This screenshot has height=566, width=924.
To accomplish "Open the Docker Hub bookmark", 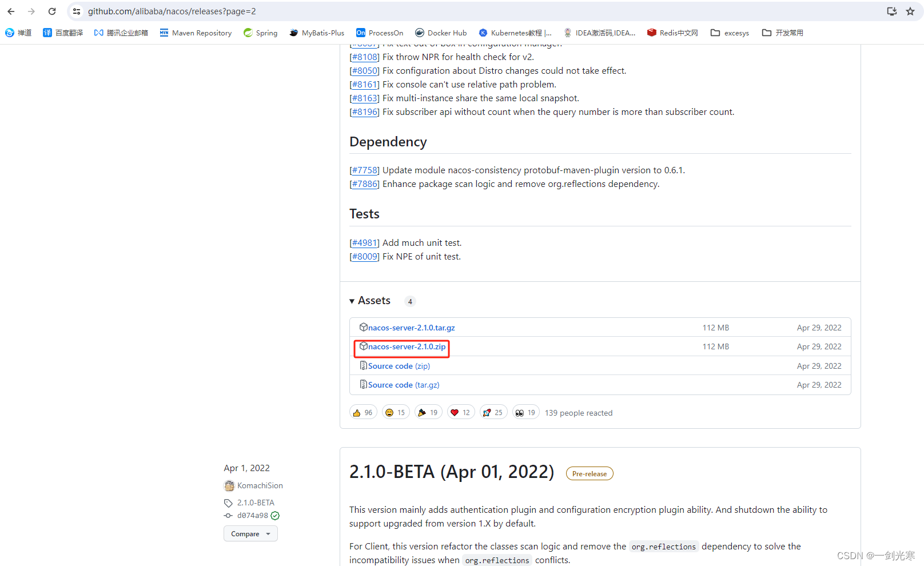I will pos(441,33).
